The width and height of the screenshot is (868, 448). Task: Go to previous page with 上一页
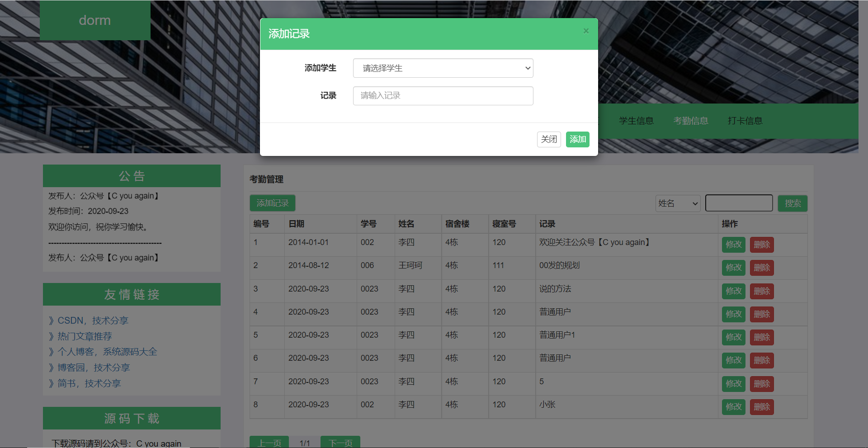point(269,443)
